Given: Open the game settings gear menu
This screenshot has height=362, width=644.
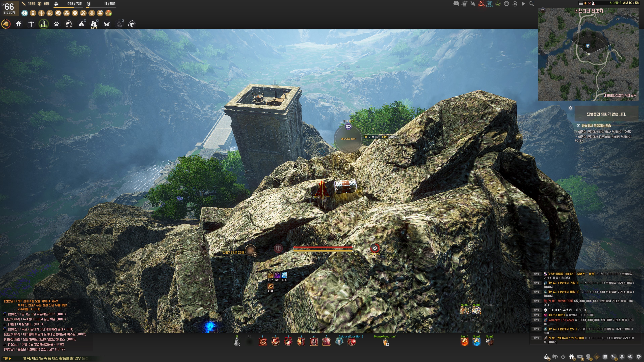Looking at the screenshot, I should (639, 357).
